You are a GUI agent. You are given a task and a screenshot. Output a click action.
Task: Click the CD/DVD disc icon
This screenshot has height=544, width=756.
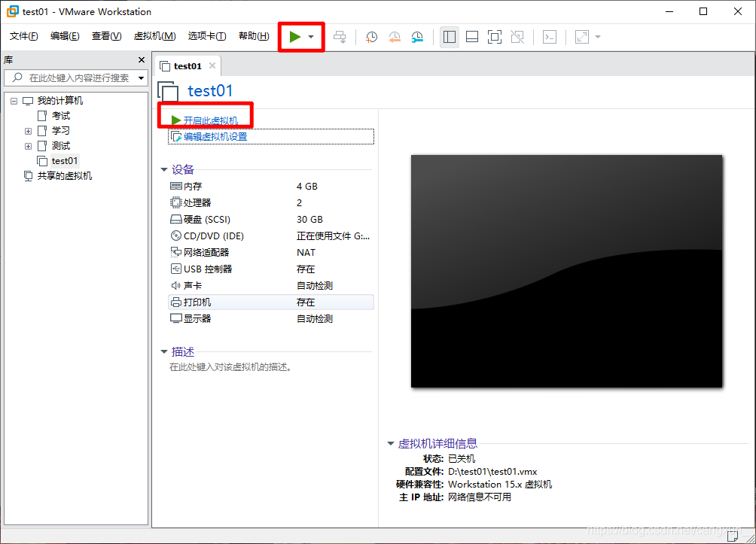(x=176, y=236)
